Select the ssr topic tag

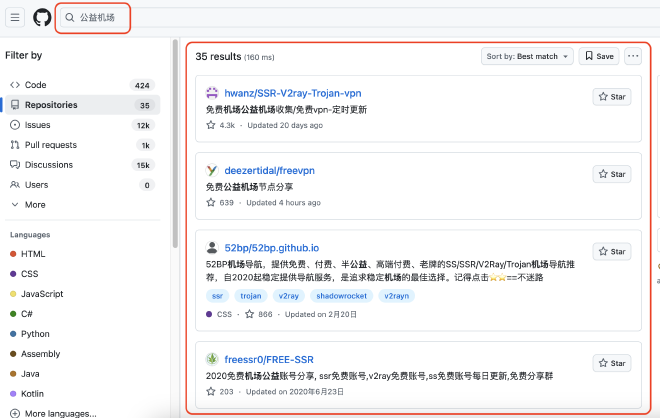point(218,296)
